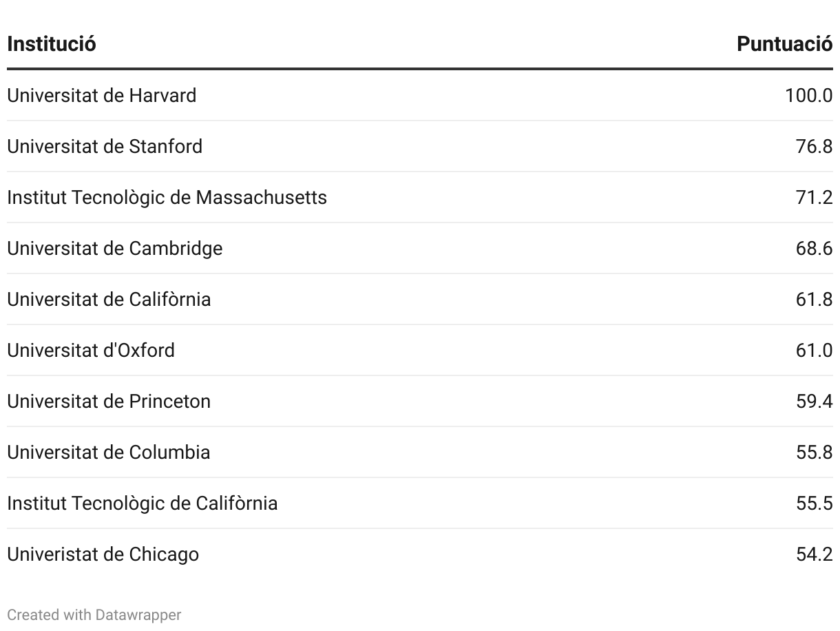Viewport: 840px width, 631px height.
Task: Click Institut Tecnològic de Califòrnia name
Action: 143,503
